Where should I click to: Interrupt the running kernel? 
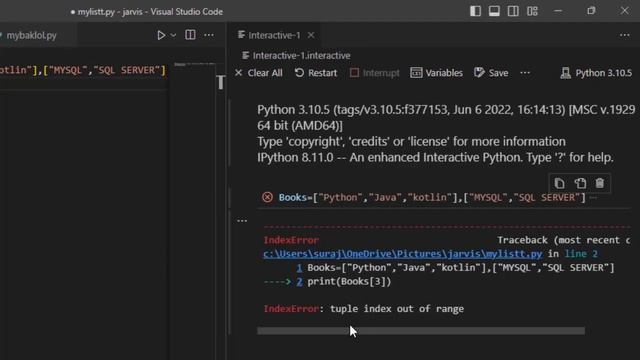coord(375,73)
